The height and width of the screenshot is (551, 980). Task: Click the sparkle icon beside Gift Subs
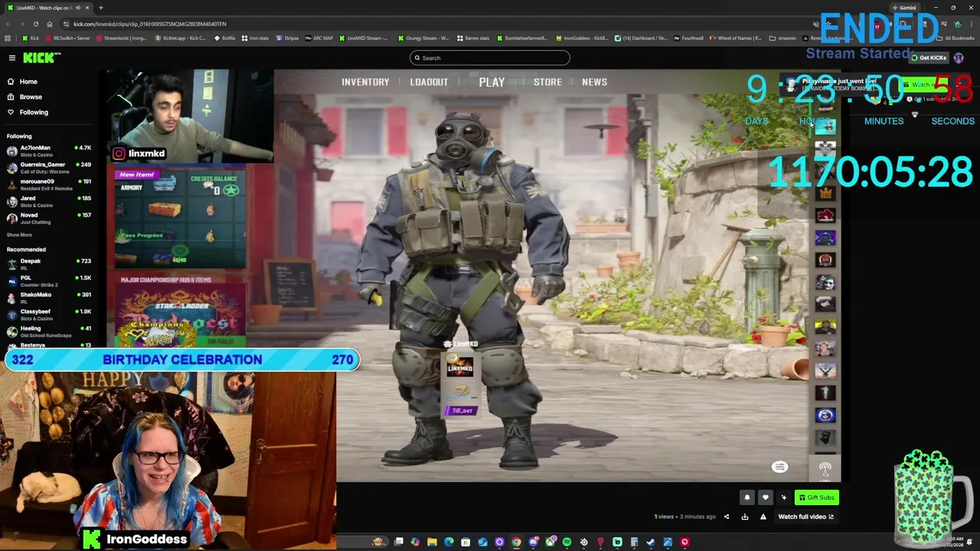[783, 497]
